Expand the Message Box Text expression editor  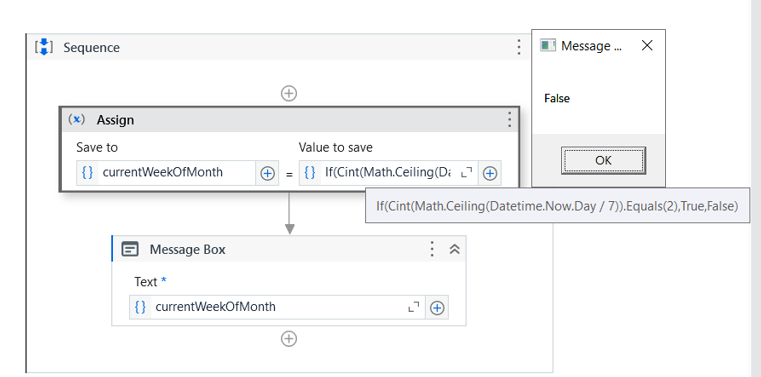click(414, 307)
